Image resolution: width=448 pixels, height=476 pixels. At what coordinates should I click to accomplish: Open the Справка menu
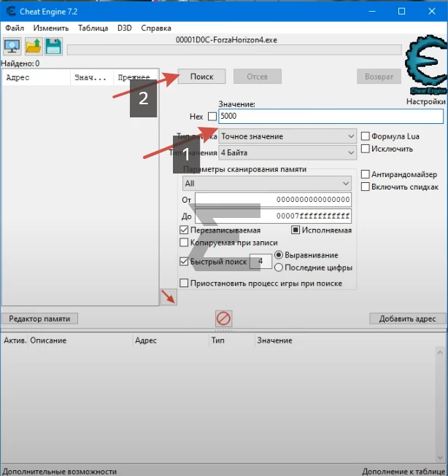[x=156, y=28]
